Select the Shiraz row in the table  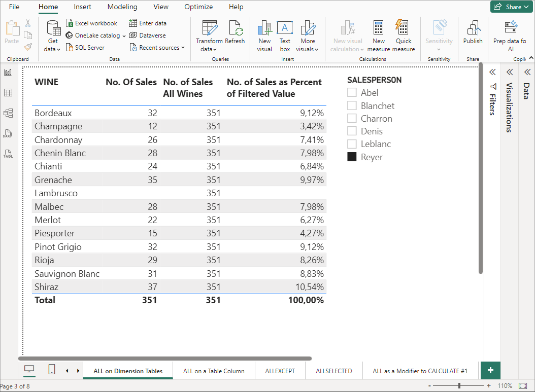[179, 287]
